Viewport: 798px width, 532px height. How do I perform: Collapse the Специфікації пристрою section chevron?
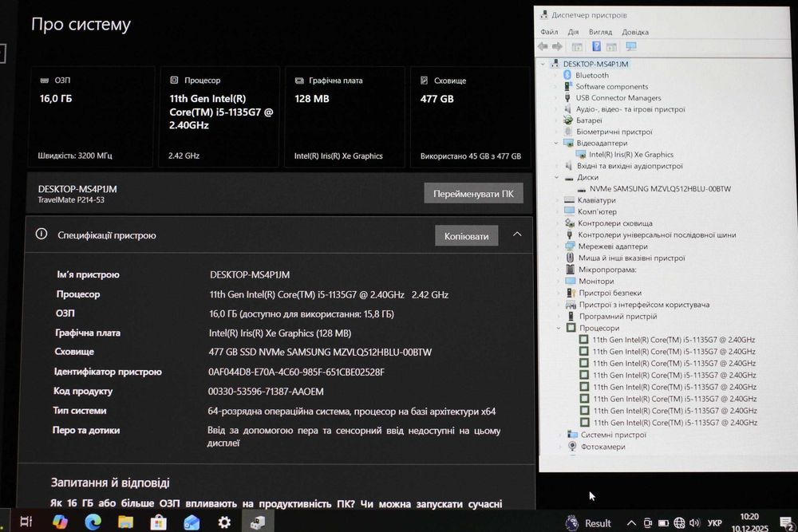[517, 234]
